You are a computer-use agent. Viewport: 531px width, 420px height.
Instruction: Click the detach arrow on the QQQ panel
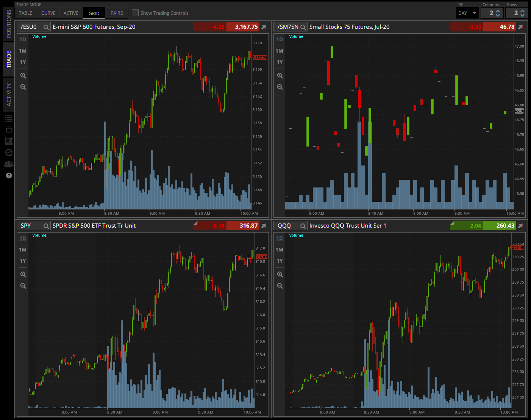[x=520, y=225]
